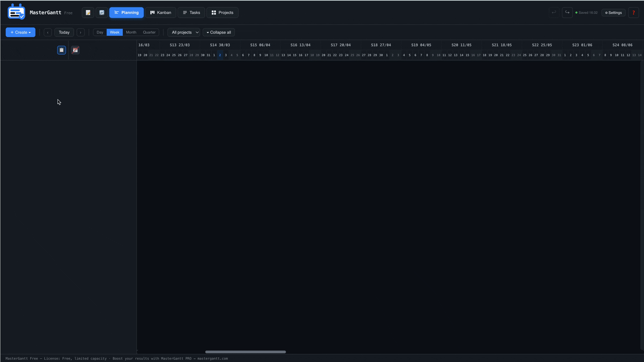
Task: Click week header S14 30/03
Action: [220, 45]
